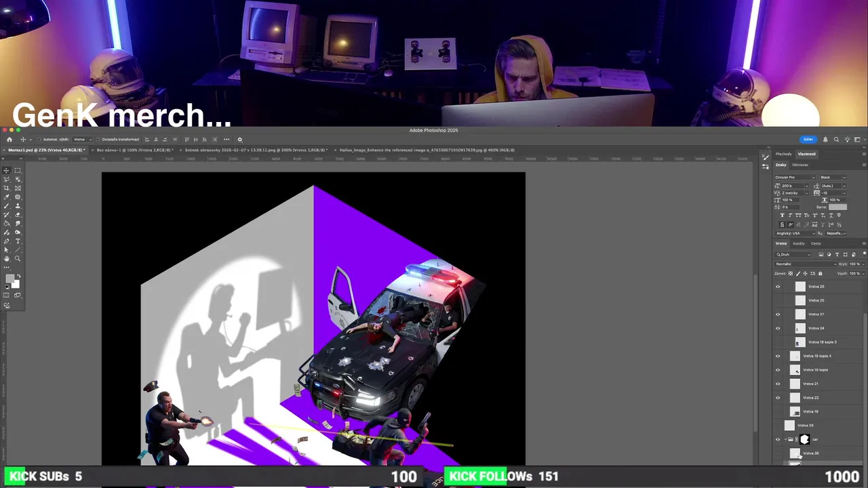The width and height of the screenshot is (868, 488).
Task: Select the Clone Stamp tool
Action: click(x=18, y=206)
